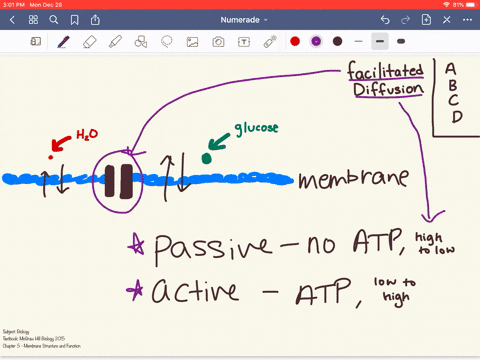Toggle the zoom window tool
Screen dimensions: 480x360
pyautogui.click(x=36, y=42)
